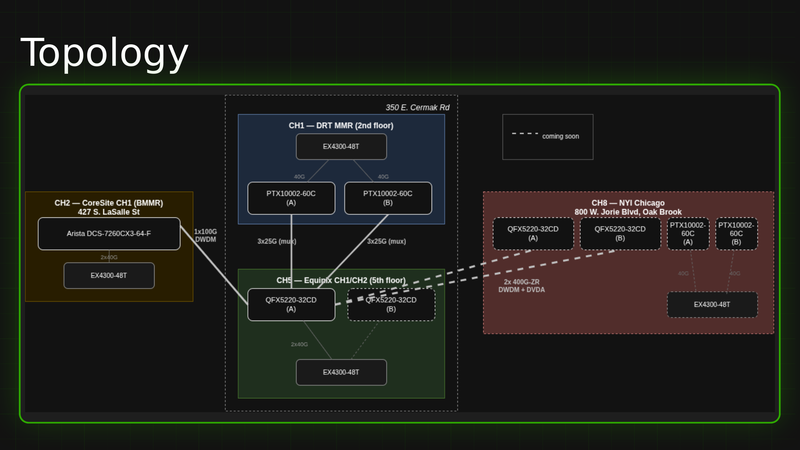Select QFX5220-32CD (B) in CH8 NYI Chicago
The image size is (800, 450).
coord(620,234)
